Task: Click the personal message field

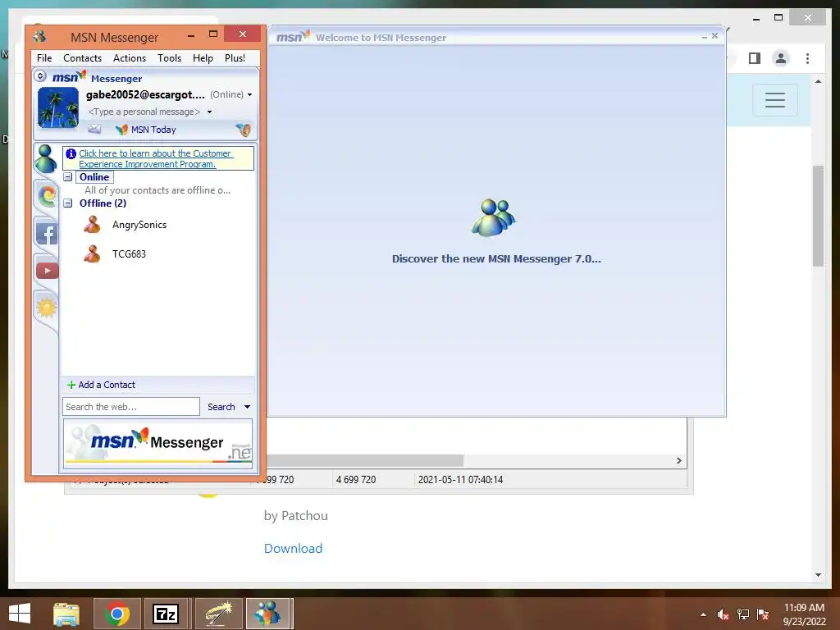Action: (144, 112)
